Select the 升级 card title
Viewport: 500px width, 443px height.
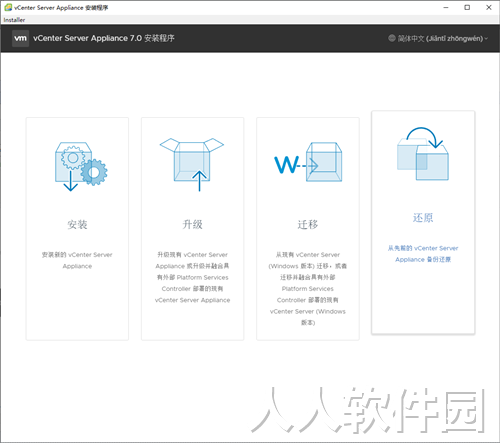[192, 224]
